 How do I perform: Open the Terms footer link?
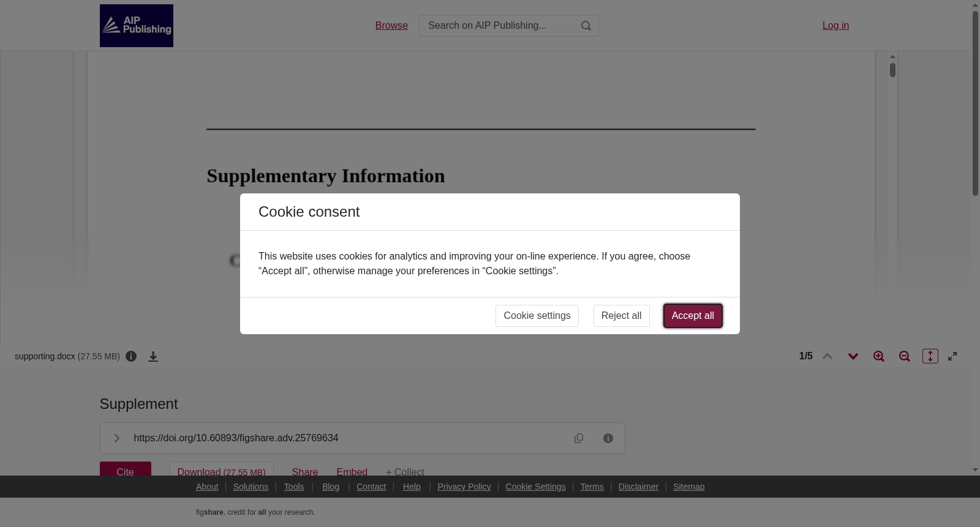592,487
